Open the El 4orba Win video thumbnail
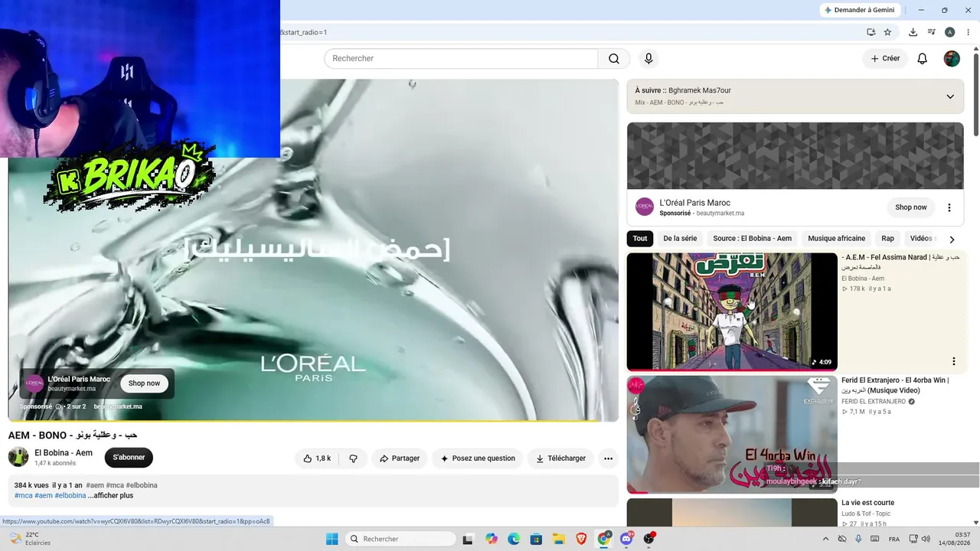The height and width of the screenshot is (551, 980). click(x=732, y=435)
